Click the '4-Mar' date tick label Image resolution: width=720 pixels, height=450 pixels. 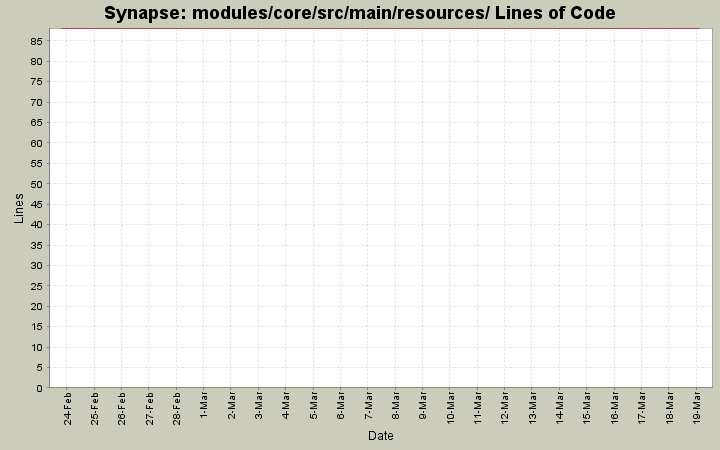(x=286, y=405)
